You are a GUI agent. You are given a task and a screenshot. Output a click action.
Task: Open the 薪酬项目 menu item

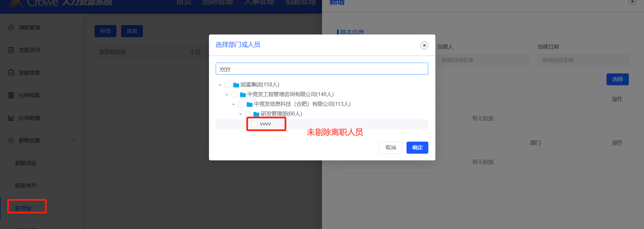coord(25,163)
